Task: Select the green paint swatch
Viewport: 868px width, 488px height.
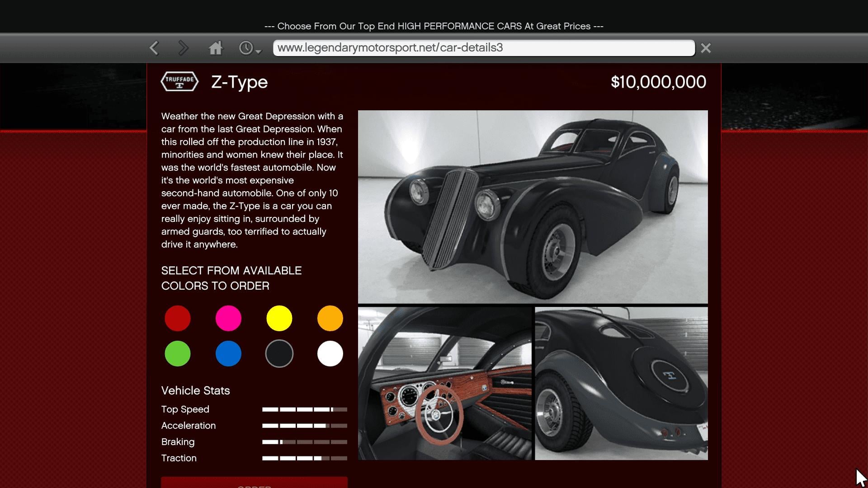Action: [177, 354]
